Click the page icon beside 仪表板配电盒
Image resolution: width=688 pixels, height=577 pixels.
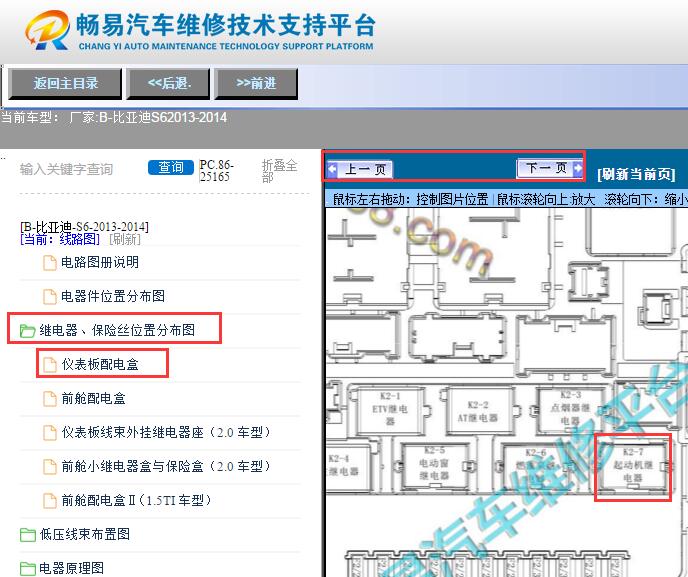tap(50, 365)
